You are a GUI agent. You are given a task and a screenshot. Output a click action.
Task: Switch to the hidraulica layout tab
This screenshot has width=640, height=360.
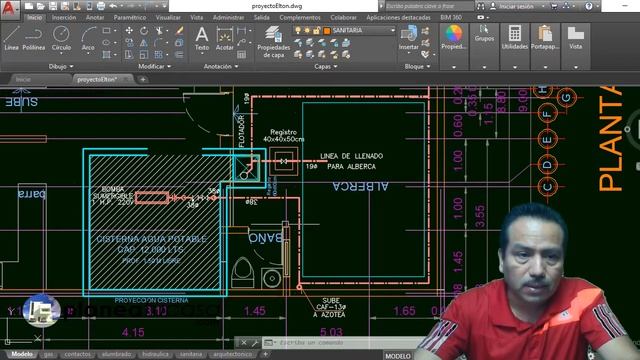[155, 354]
